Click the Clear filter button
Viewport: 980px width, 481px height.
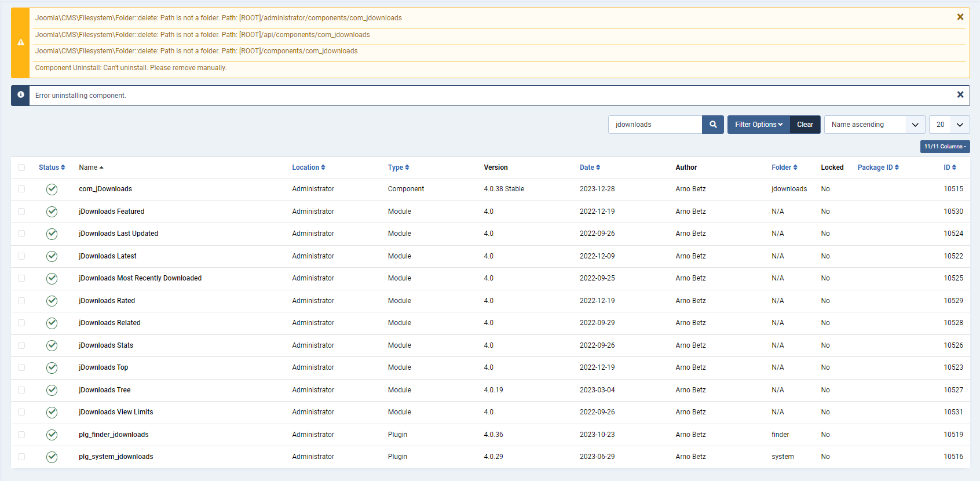coord(805,125)
